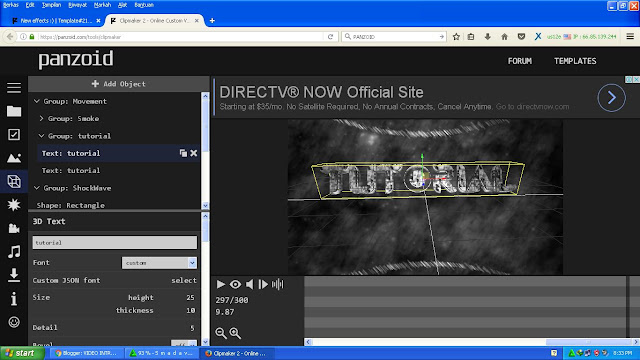
Task: Click the thickness value 10
Action: click(x=190, y=310)
